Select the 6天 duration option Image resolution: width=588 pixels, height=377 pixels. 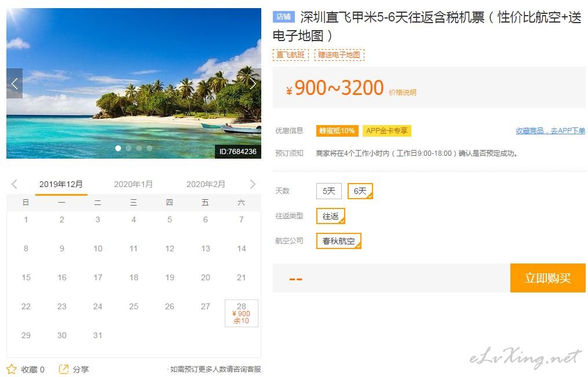(360, 191)
